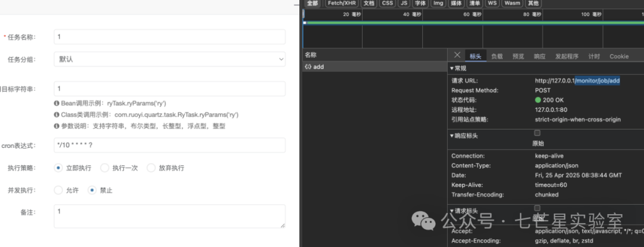
Task: Click the 备注 textarea
Action: click(169, 216)
